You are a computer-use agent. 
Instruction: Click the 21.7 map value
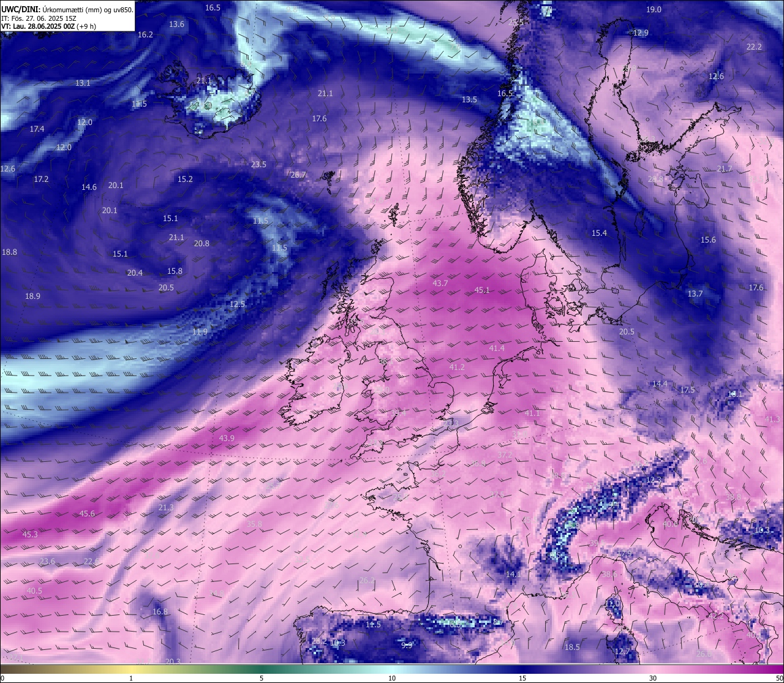(x=725, y=169)
